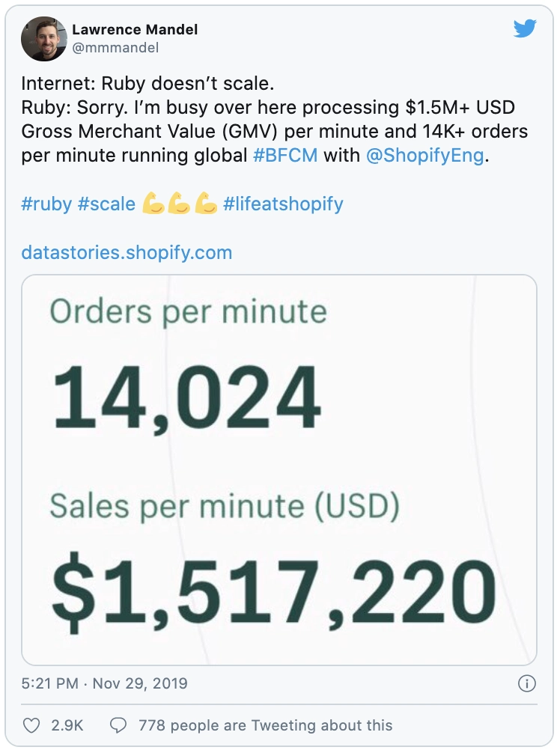Open the #BFCM hashtag
The image size is (560, 750).
pos(285,156)
